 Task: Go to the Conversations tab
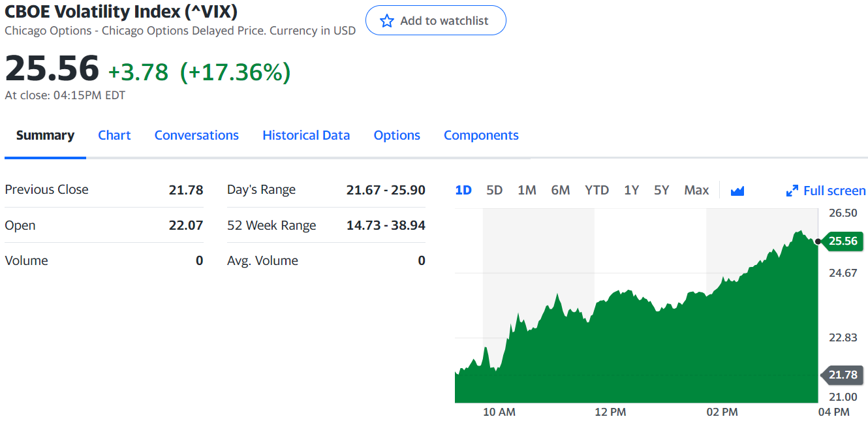pyautogui.click(x=196, y=135)
